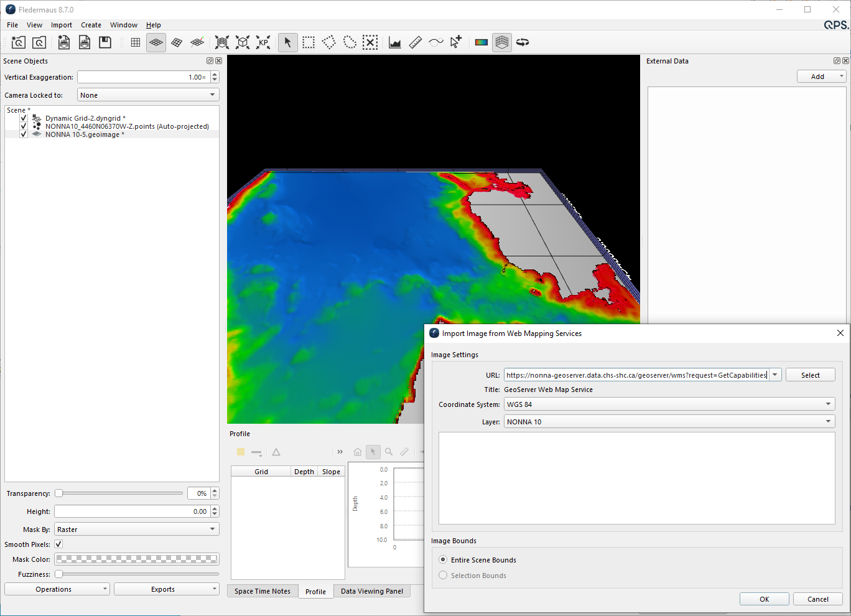Open the profile chart tool
Viewport: 851px width, 616px height.
pyautogui.click(x=395, y=42)
